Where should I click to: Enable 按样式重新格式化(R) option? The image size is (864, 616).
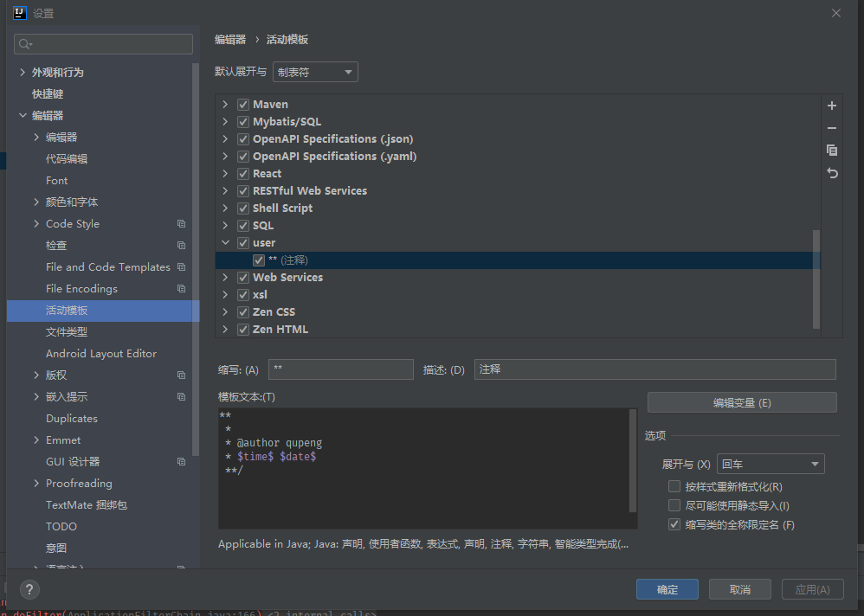point(674,486)
